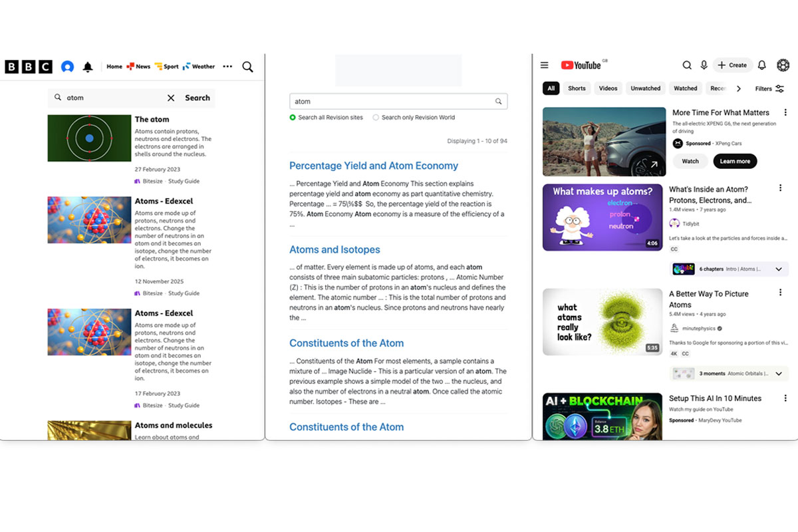798x532 pixels.
Task: Expand the '6 chapters' section
Action: 779,269
